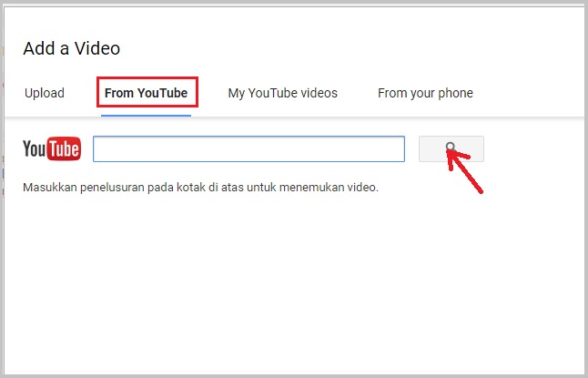Viewport: 588px width, 378px height.
Task: Go to the From your phone tab
Action: pyautogui.click(x=425, y=93)
